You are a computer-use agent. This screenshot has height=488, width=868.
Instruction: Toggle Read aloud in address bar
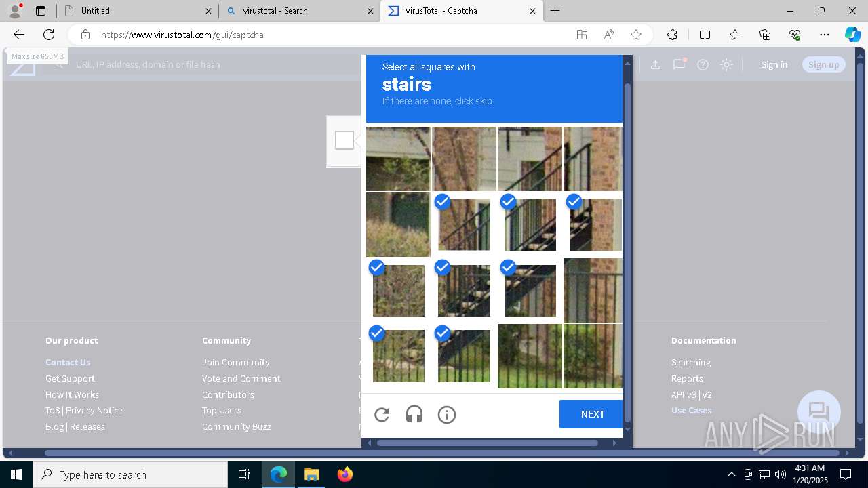pos(609,35)
